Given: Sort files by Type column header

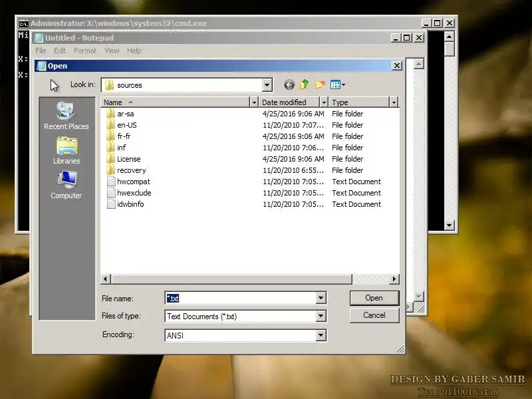Looking at the screenshot, I should (359, 102).
